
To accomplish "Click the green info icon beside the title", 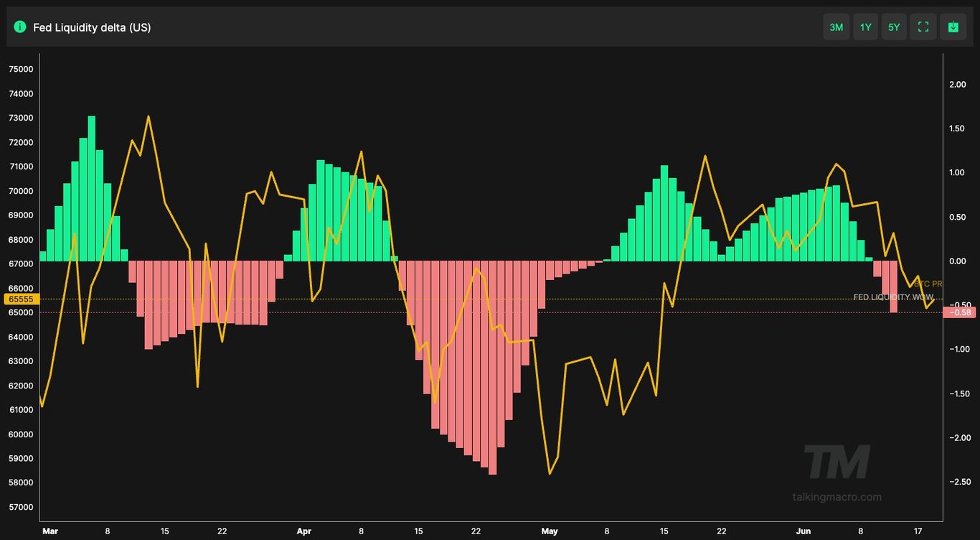I will pos(20,27).
